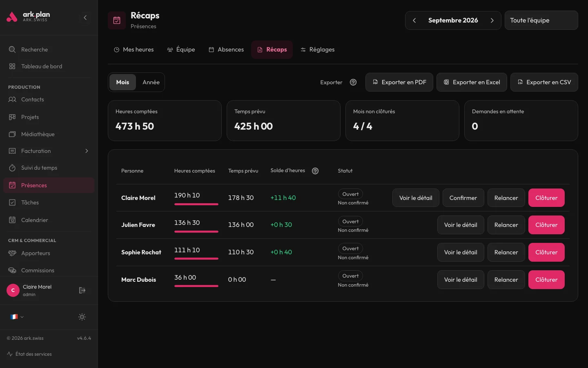Click Exporter en PDF
This screenshot has height=368, width=588.
pos(399,82)
